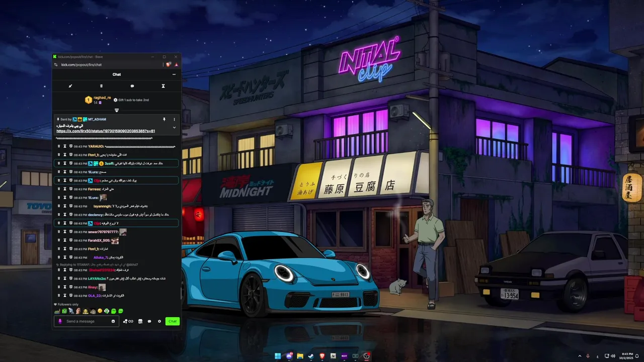Click username LAYANx2o in chat

(x=97, y=279)
